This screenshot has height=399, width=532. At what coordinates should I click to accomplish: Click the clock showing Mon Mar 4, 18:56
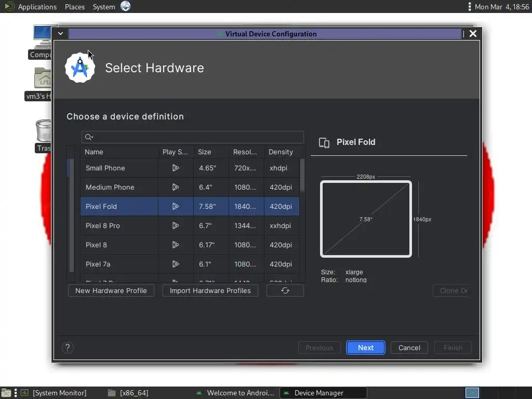point(501,7)
